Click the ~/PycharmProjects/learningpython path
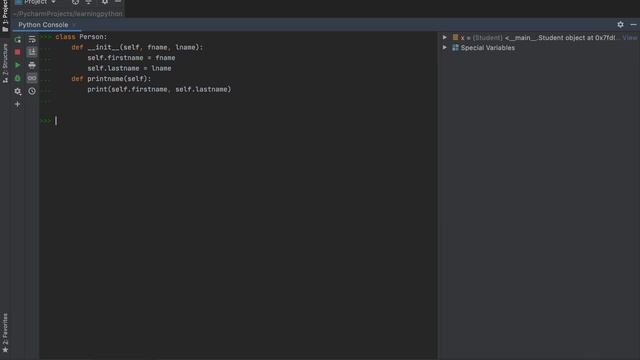The width and height of the screenshot is (640, 360). (68, 14)
